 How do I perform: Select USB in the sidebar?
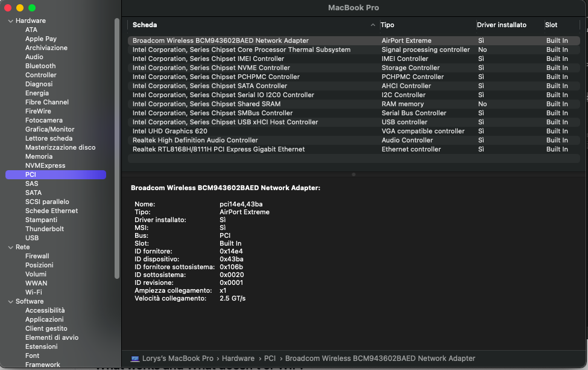[x=32, y=238]
